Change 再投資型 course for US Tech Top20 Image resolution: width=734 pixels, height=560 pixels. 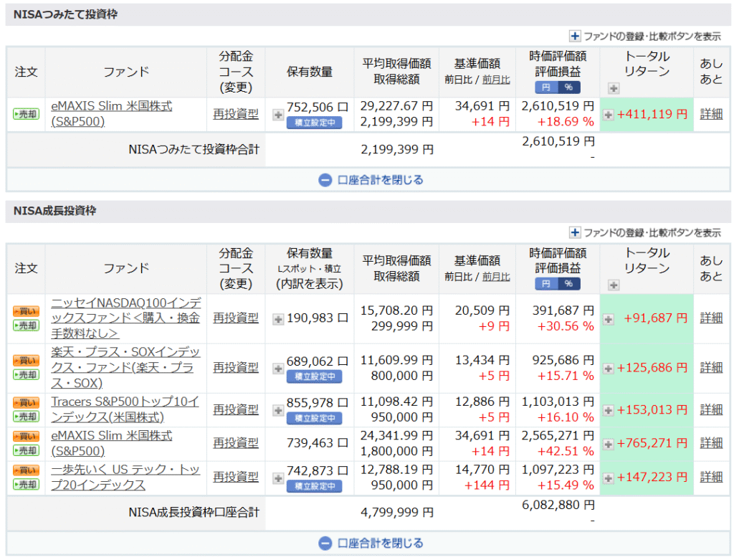pos(235,477)
